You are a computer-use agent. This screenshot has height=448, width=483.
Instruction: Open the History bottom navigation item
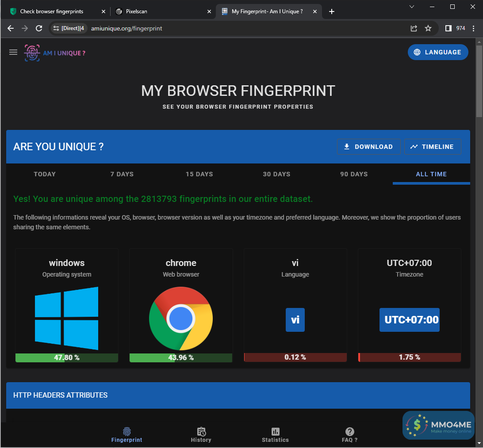coord(201,435)
